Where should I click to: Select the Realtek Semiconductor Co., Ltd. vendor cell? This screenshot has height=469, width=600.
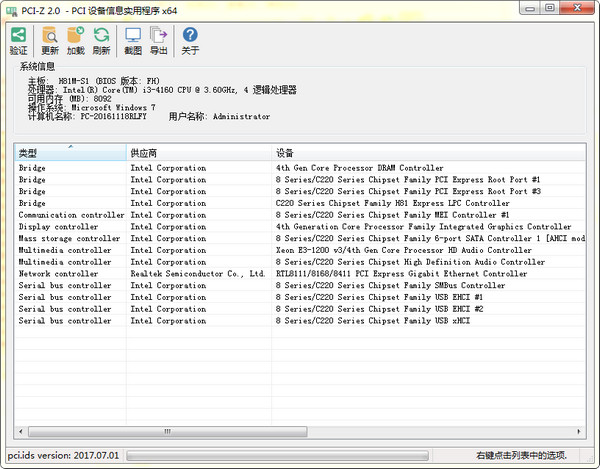[x=198, y=274]
